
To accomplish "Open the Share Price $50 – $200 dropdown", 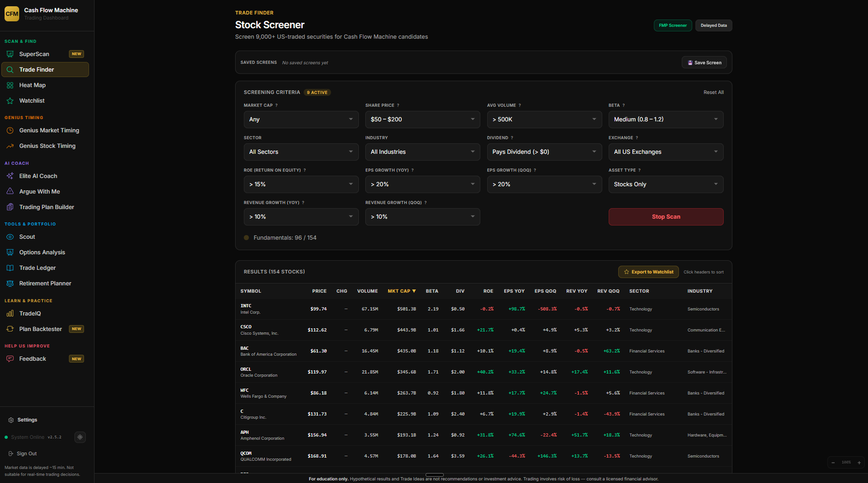I will pyautogui.click(x=423, y=119).
